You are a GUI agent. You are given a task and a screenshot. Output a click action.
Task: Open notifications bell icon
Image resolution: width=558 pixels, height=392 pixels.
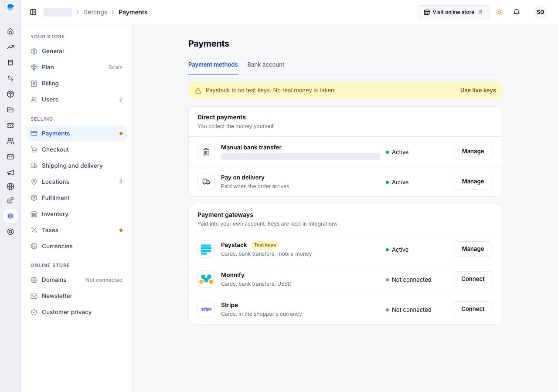pyautogui.click(x=517, y=12)
